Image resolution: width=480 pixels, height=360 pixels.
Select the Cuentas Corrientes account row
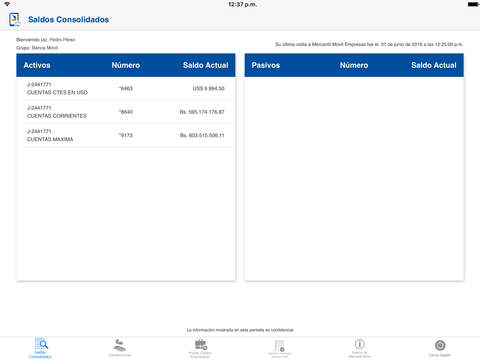pos(126,112)
